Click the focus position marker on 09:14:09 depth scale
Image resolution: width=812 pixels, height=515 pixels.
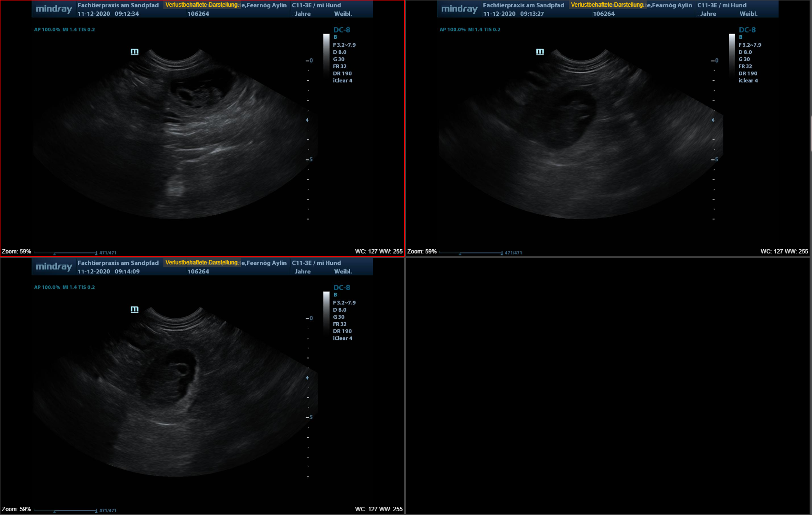tap(308, 378)
